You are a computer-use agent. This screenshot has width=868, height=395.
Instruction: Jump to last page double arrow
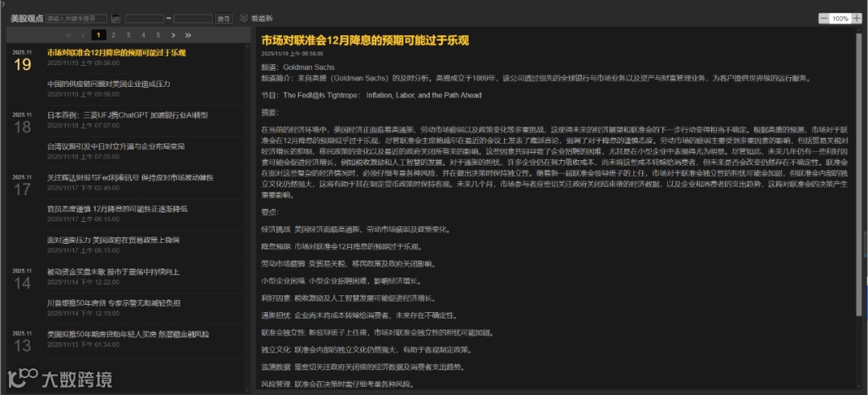[x=188, y=35]
